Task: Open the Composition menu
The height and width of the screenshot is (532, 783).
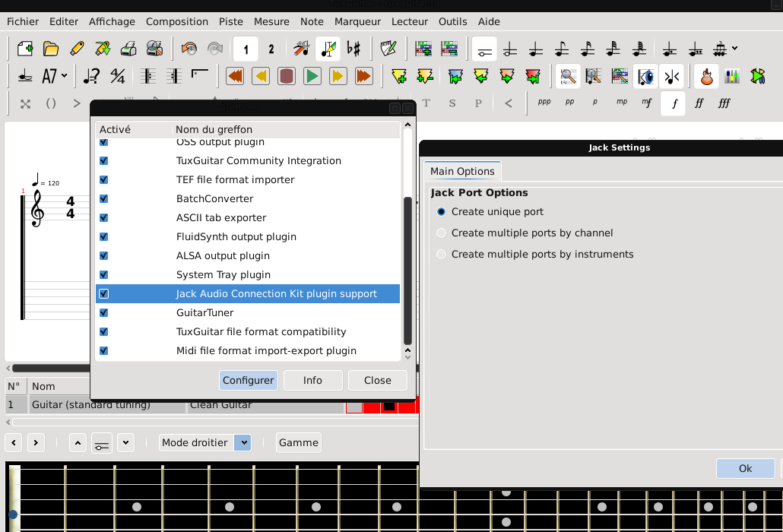Action: click(176, 22)
